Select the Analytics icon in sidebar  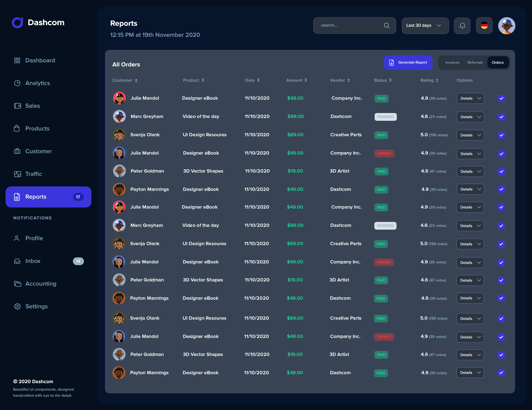coord(17,83)
